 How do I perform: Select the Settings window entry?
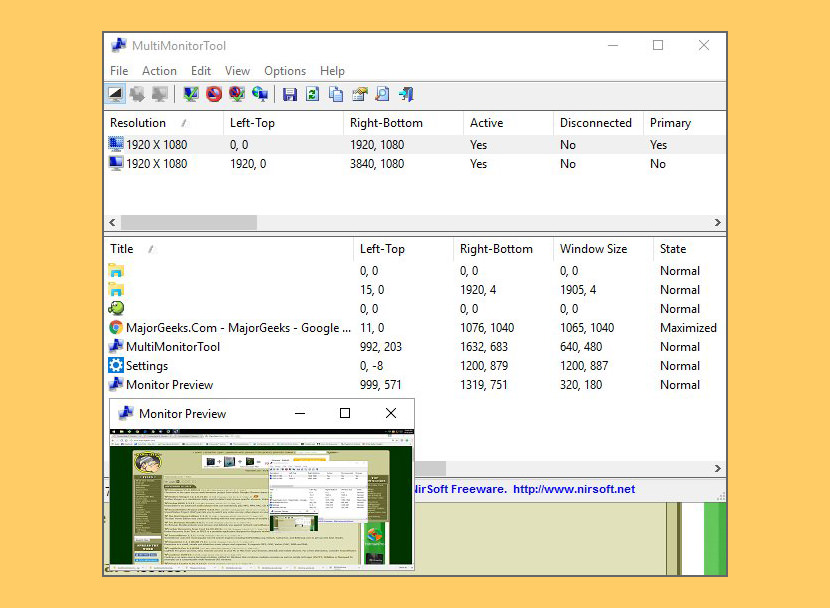pos(145,365)
